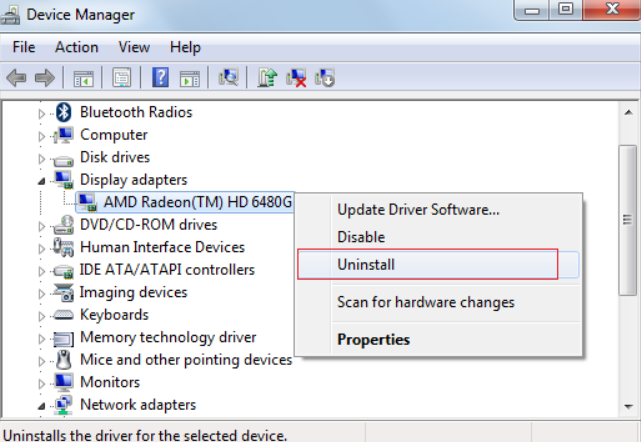Click the Back arrow toolbar icon
641x442 pixels.
click(x=16, y=77)
